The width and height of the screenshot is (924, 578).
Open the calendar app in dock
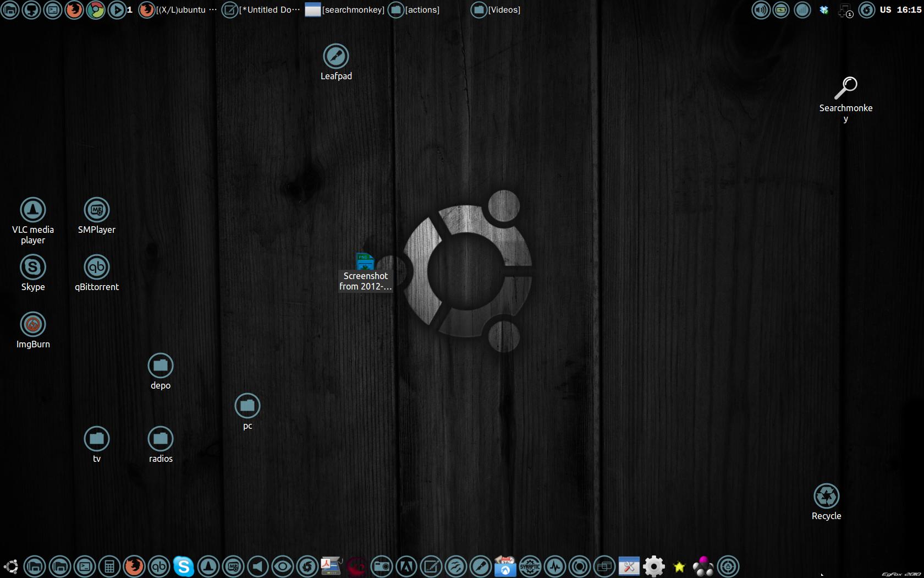click(x=505, y=566)
